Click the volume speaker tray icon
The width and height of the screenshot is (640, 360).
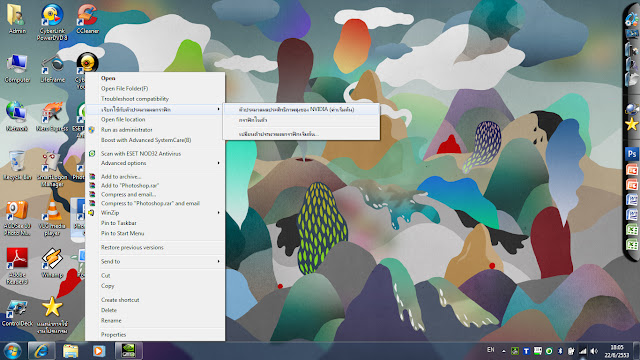[594, 351]
